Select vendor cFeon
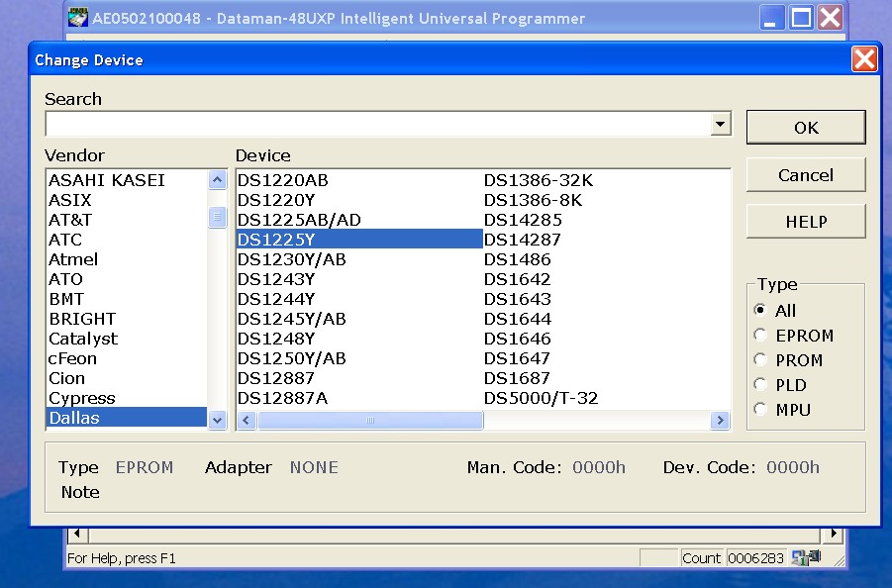892x588 pixels. [x=127, y=358]
